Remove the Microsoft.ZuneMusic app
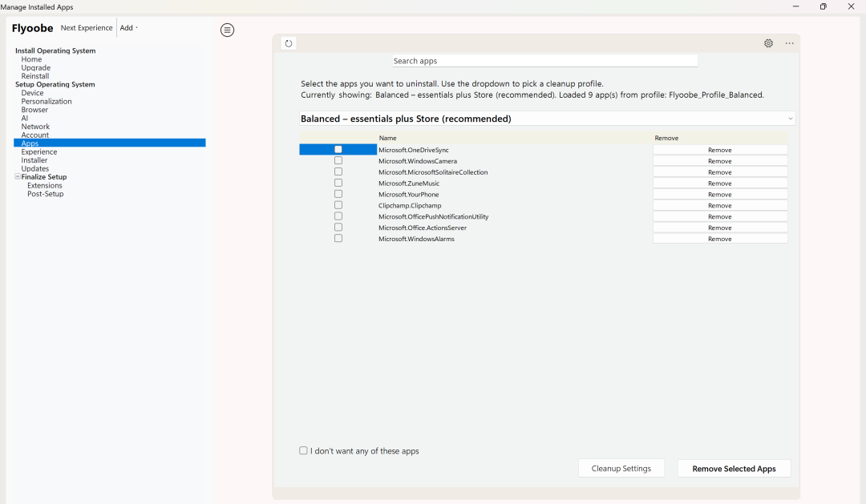 pos(719,183)
